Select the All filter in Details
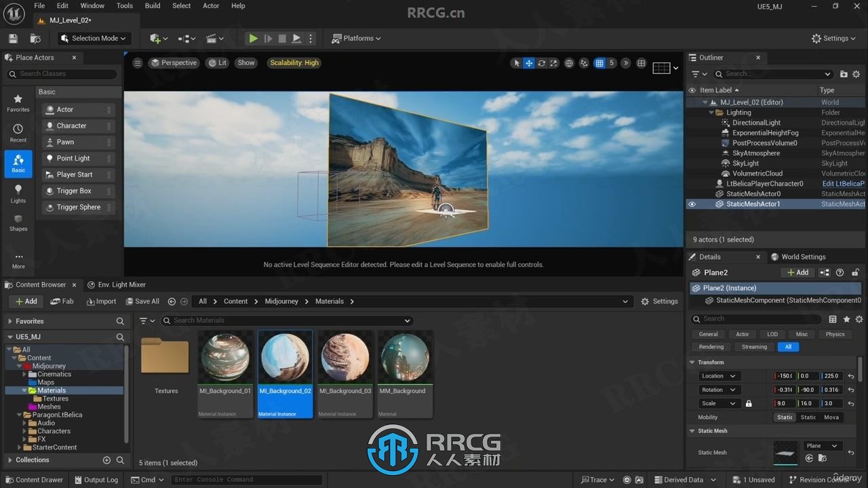Screen dimensions: 868x488 click(x=788, y=347)
